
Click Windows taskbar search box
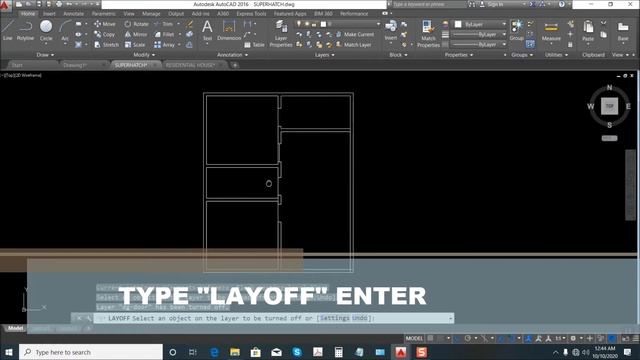pos(91,352)
